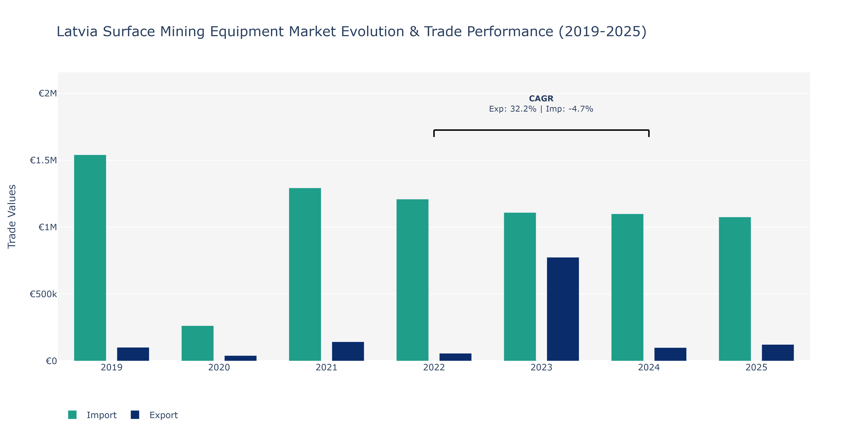Click the €2M y-axis tick label
The height and width of the screenshot is (434, 868).
pos(48,93)
